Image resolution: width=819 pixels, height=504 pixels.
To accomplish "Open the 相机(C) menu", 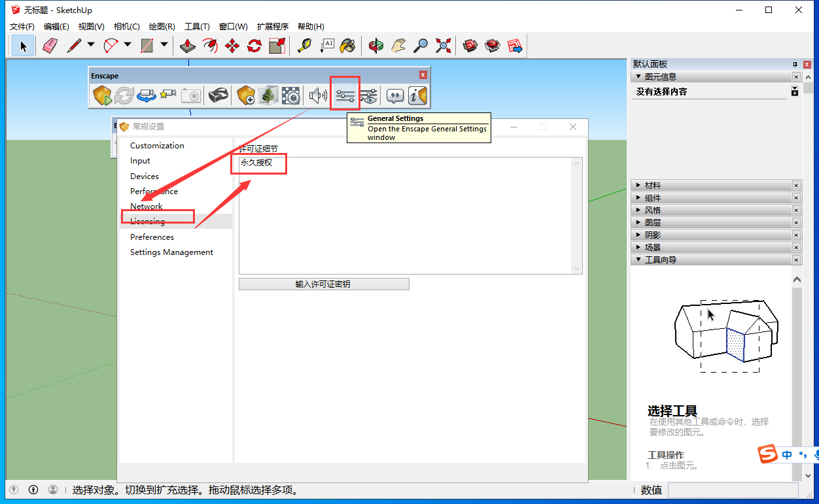I will (x=127, y=27).
